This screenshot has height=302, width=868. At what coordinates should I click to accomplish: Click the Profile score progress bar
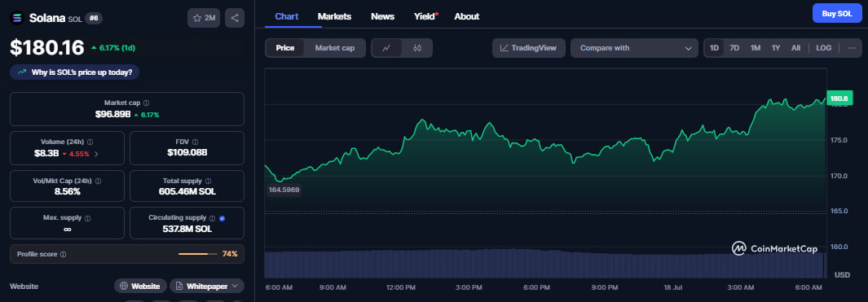(x=197, y=255)
